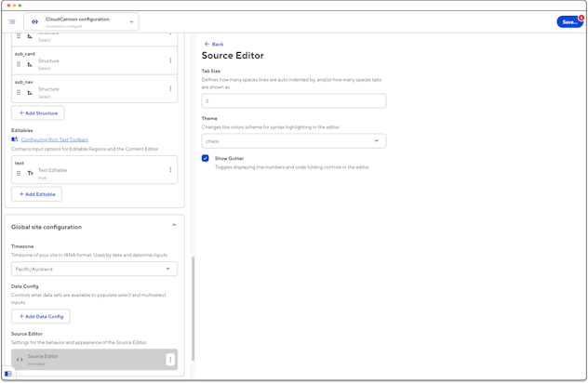This screenshot has height=383, width=588.
Task: Open the sub_nav Structure item
Action: tap(94, 89)
